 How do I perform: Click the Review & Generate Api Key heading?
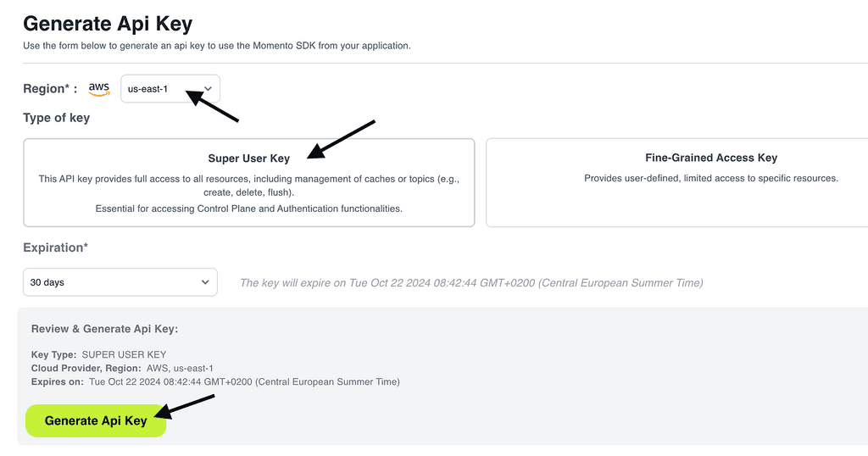(x=104, y=329)
